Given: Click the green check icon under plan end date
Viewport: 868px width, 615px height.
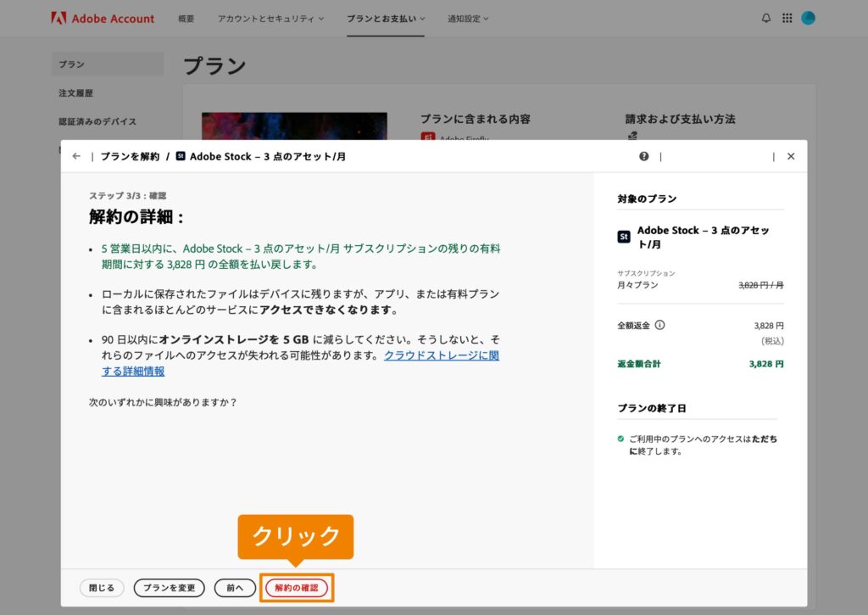Looking at the screenshot, I should pyautogui.click(x=620, y=439).
